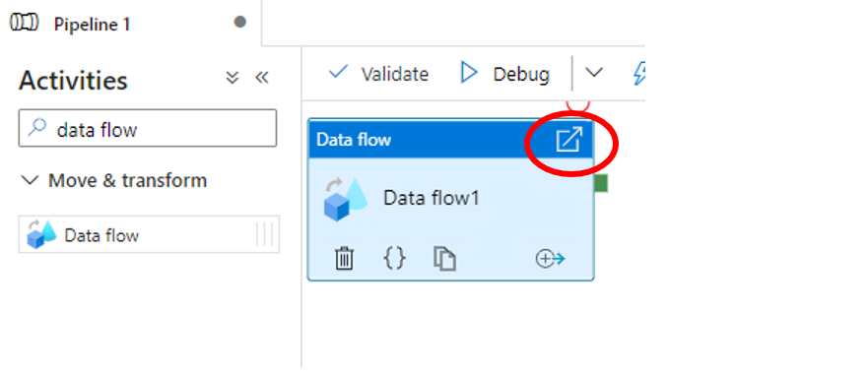868x376 pixels.
Task: Open the dropdown next to Debug
Action: [593, 73]
